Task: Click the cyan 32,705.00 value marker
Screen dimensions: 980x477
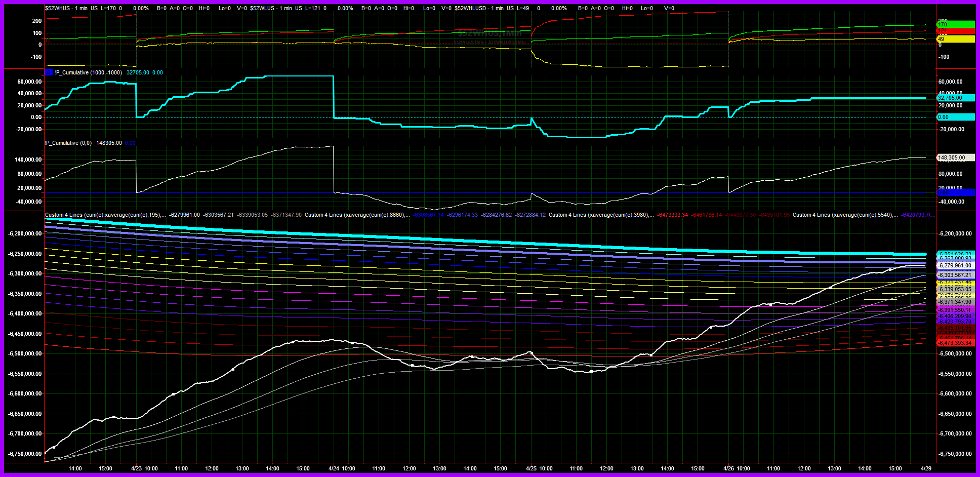Action: (955, 98)
